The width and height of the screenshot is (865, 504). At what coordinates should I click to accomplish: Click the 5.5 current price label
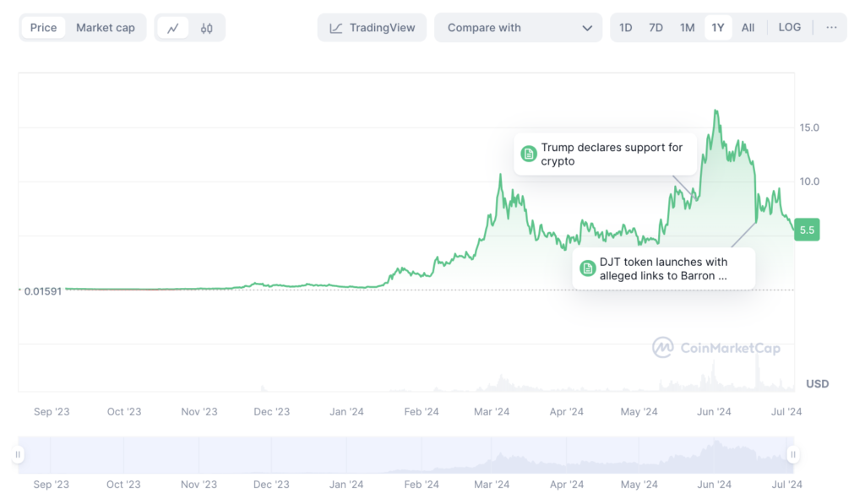point(807,230)
